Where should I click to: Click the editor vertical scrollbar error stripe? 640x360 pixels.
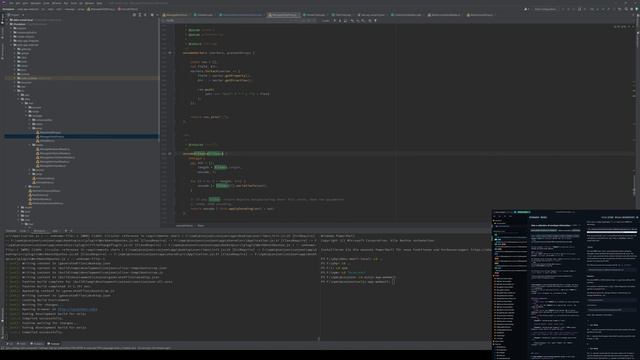[634, 122]
